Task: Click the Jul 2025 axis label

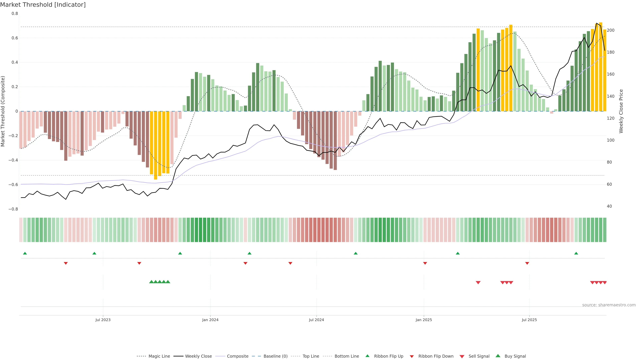Action: [x=529, y=320]
